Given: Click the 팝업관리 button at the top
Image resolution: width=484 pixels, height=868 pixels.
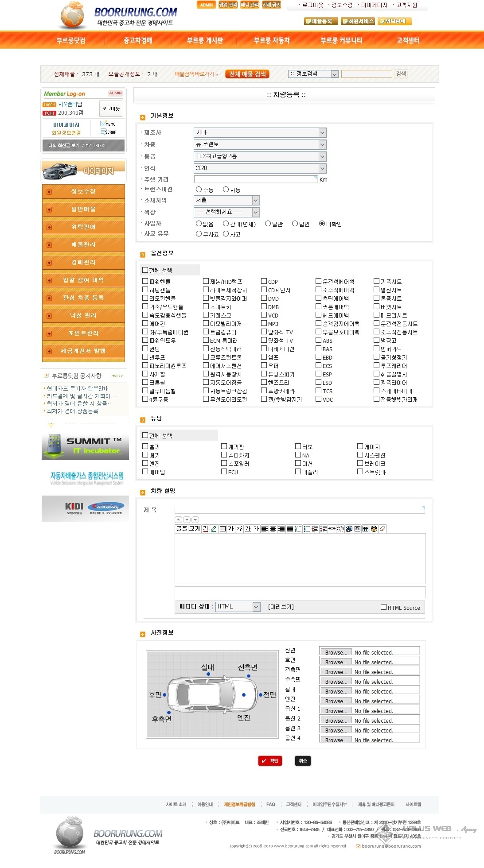Looking at the screenshot, I should click(228, 5).
